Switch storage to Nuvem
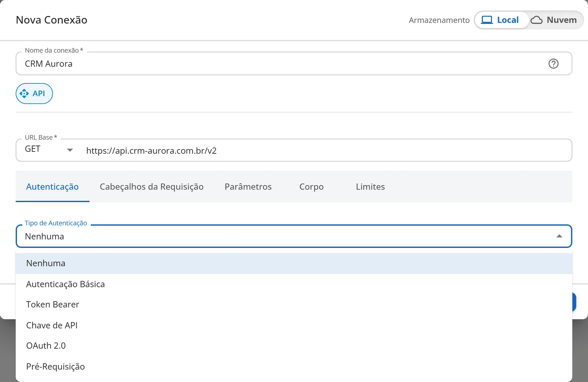The width and height of the screenshot is (588, 382). coord(555,20)
